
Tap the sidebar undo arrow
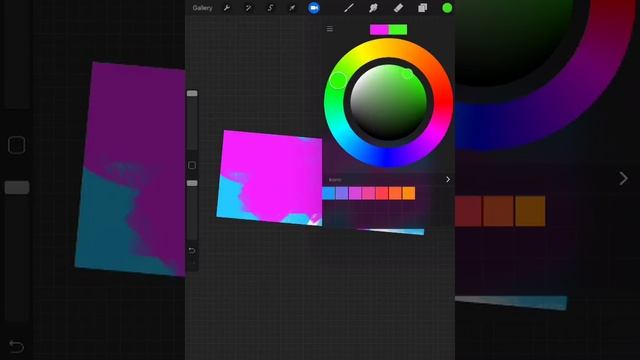tap(192, 251)
